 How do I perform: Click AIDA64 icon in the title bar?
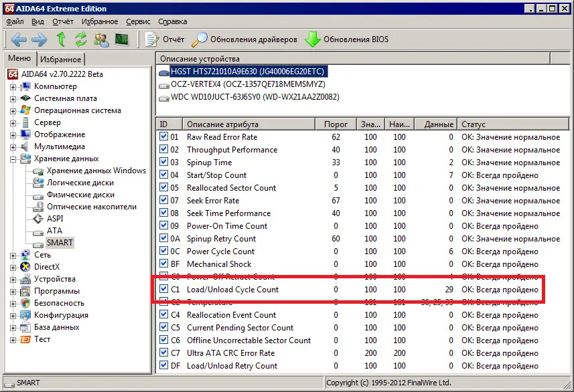[9, 9]
